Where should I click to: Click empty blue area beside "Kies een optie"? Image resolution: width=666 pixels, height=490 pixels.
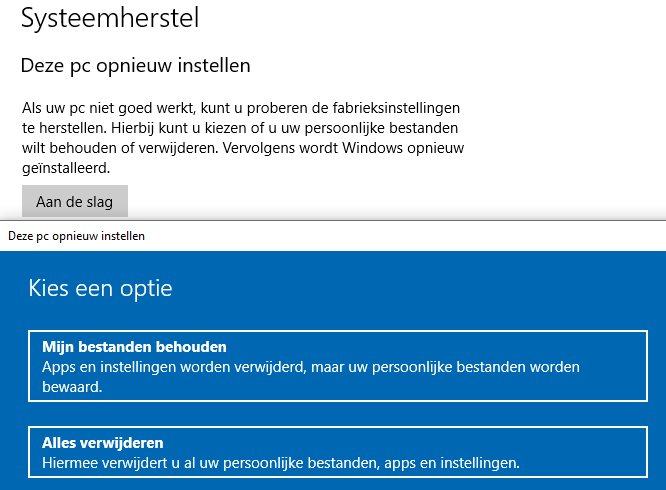tap(450, 289)
